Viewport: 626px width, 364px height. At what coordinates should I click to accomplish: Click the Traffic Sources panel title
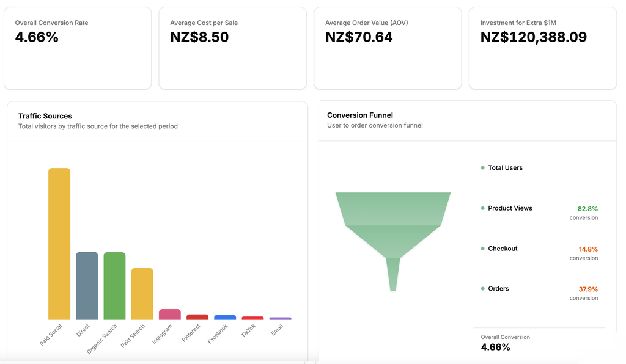[45, 116]
